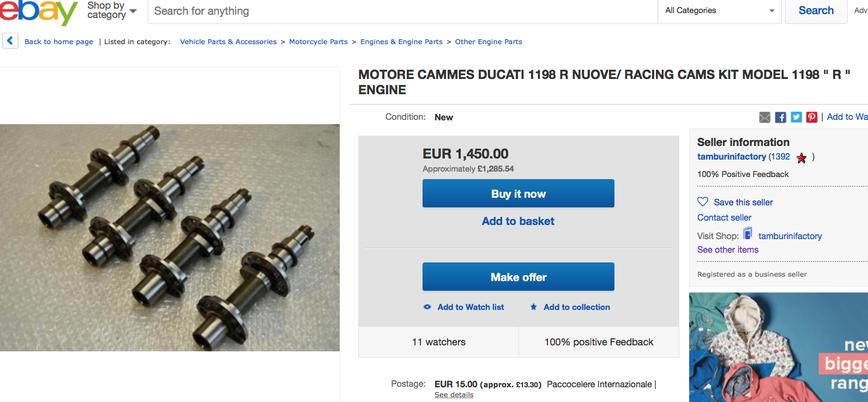Click the back arrow icon

click(x=10, y=41)
